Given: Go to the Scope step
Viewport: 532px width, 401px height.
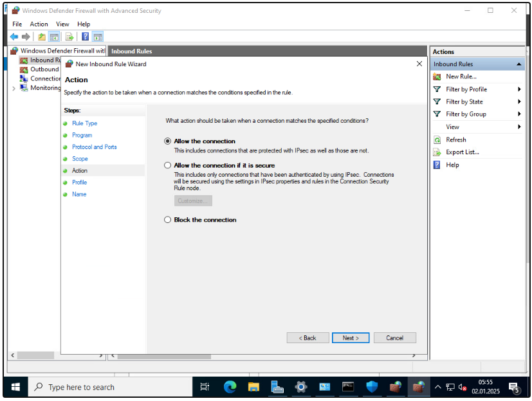Looking at the screenshot, I should pos(80,159).
